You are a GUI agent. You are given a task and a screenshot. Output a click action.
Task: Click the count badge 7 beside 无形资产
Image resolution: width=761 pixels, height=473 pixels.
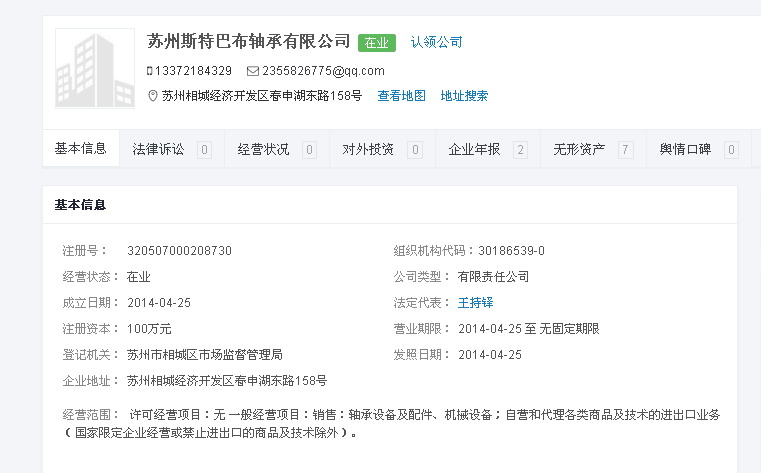[x=626, y=150]
